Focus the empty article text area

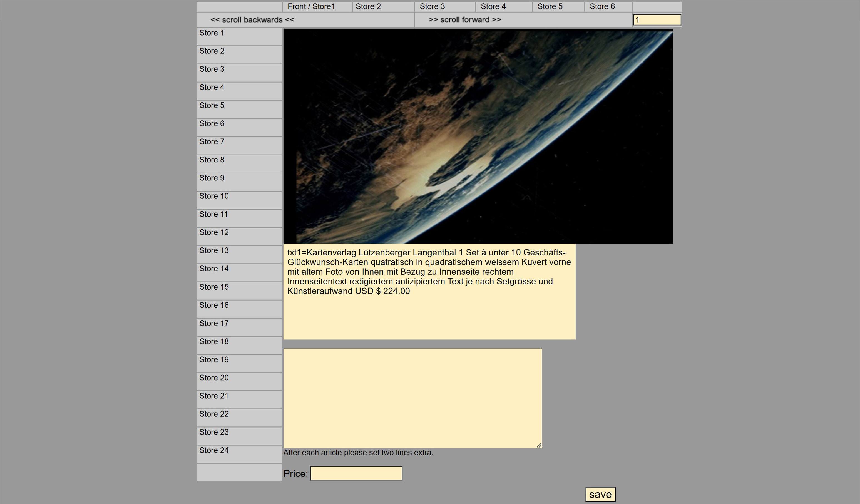(x=412, y=398)
